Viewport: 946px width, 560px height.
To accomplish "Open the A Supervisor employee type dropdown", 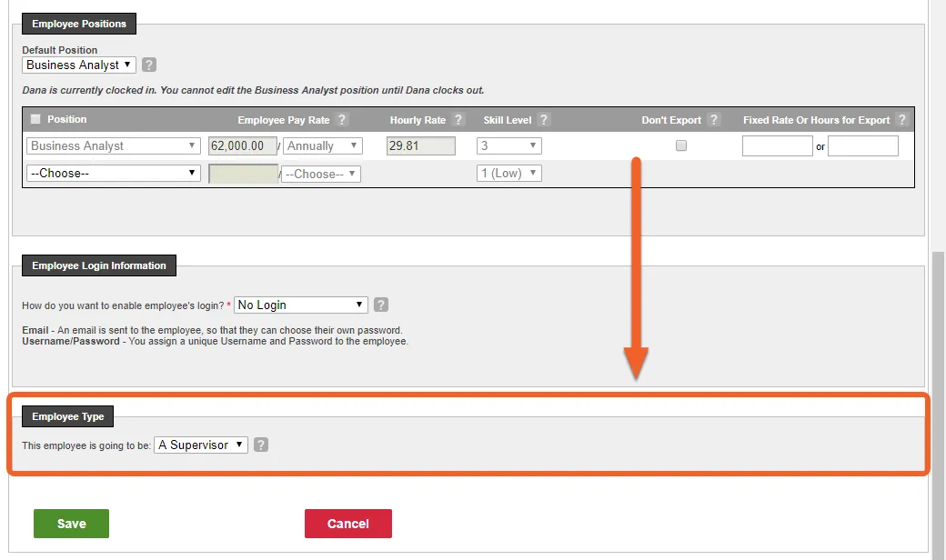I will tap(201, 445).
